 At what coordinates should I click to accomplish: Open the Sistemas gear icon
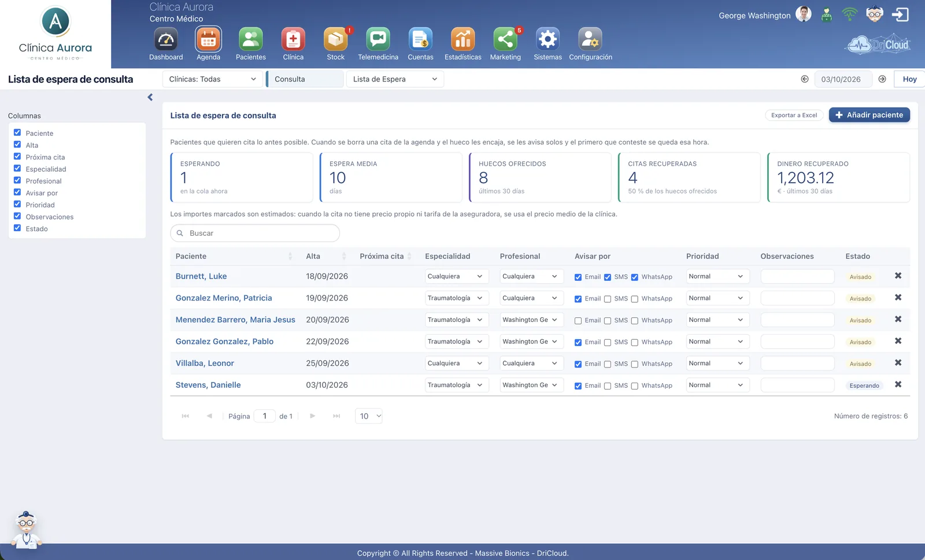[x=548, y=39]
